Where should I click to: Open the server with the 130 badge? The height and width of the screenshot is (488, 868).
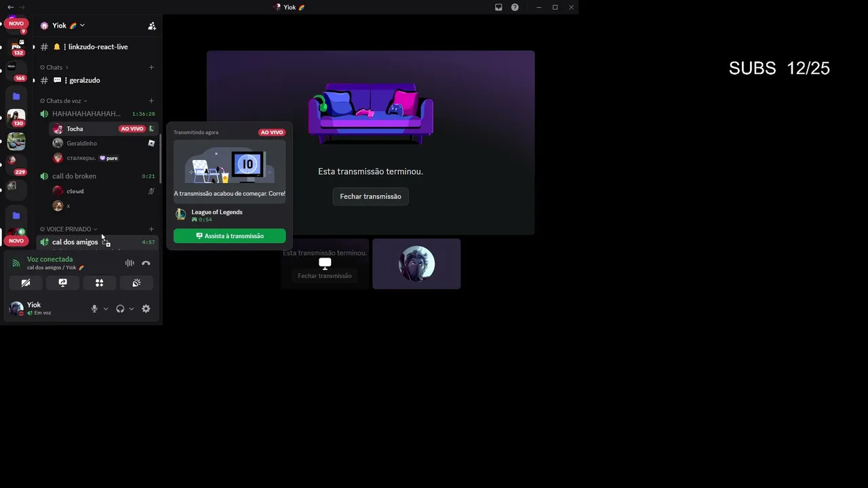click(16, 118)
